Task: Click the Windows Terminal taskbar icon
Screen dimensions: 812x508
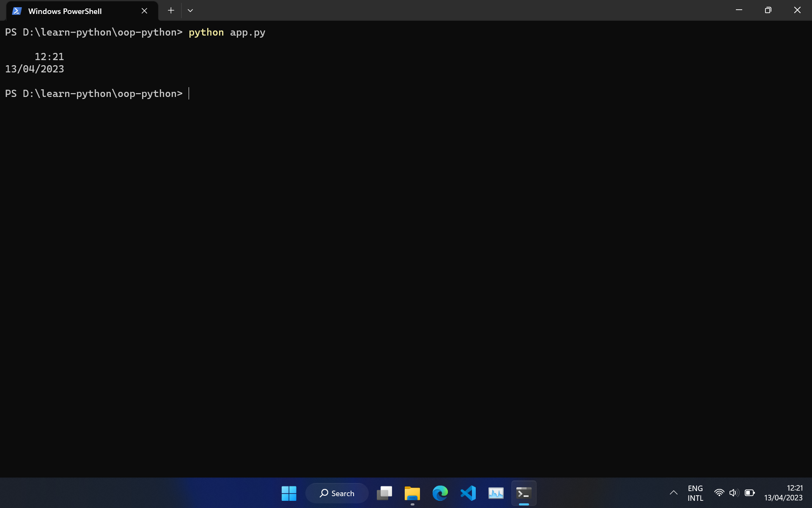Action: [x=524, y=493]
